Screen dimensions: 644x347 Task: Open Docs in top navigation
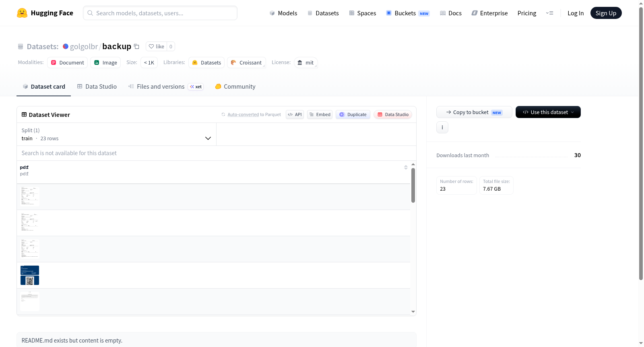pyautogui.click(x=450, y=13)
